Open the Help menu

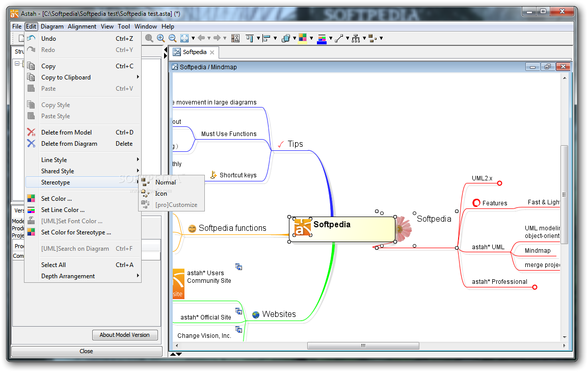[x=168, y=26]
